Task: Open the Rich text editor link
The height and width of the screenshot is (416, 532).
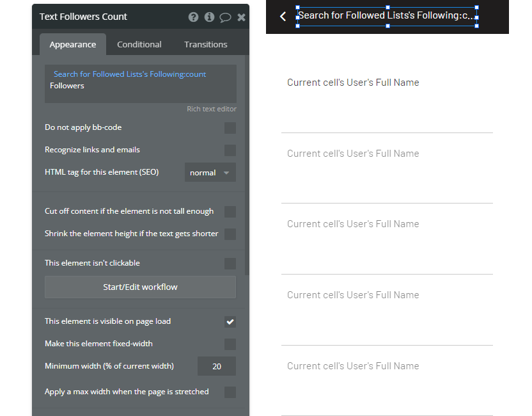Action: coord(211,109)
